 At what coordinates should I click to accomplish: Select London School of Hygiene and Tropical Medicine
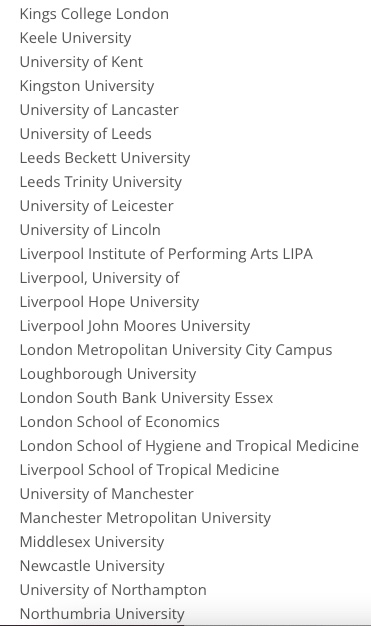[189, 446]
